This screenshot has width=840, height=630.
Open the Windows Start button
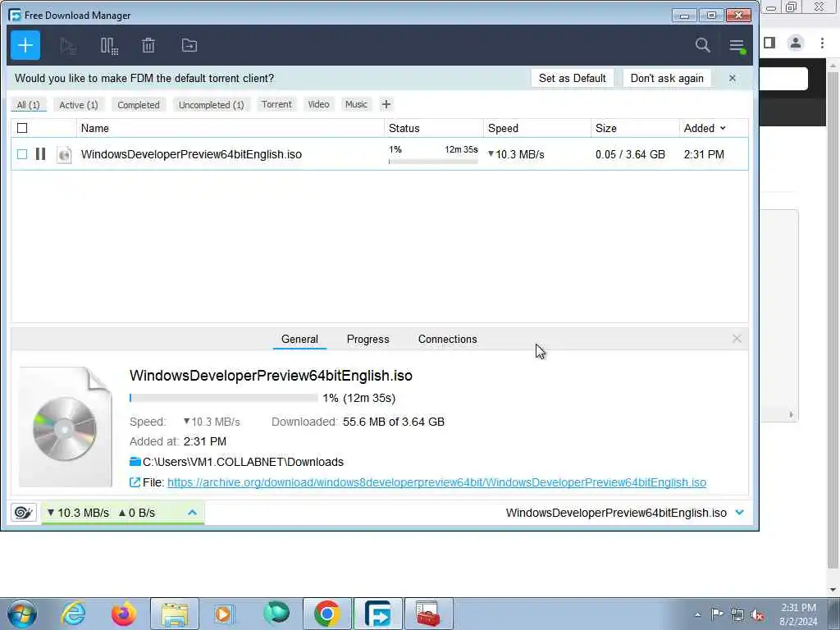click(22, 614)
